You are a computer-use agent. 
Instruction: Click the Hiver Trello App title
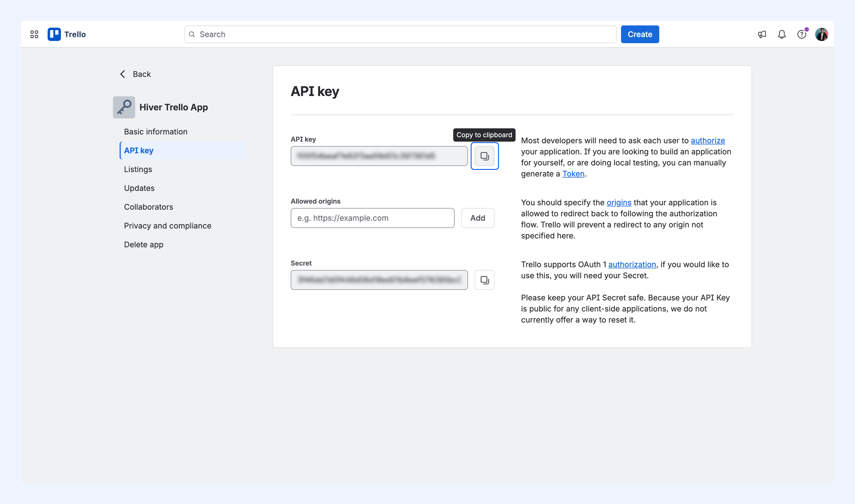(174, 107)
